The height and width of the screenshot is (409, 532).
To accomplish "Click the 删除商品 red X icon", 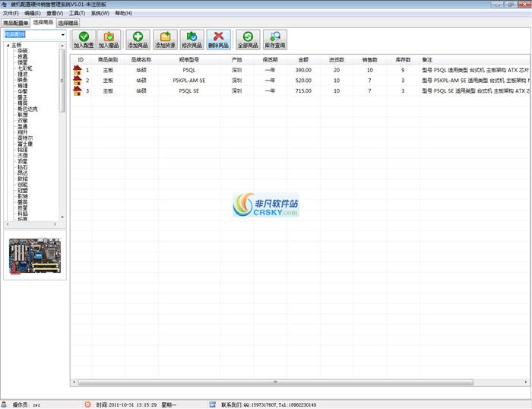I will (x=219, y=36).
